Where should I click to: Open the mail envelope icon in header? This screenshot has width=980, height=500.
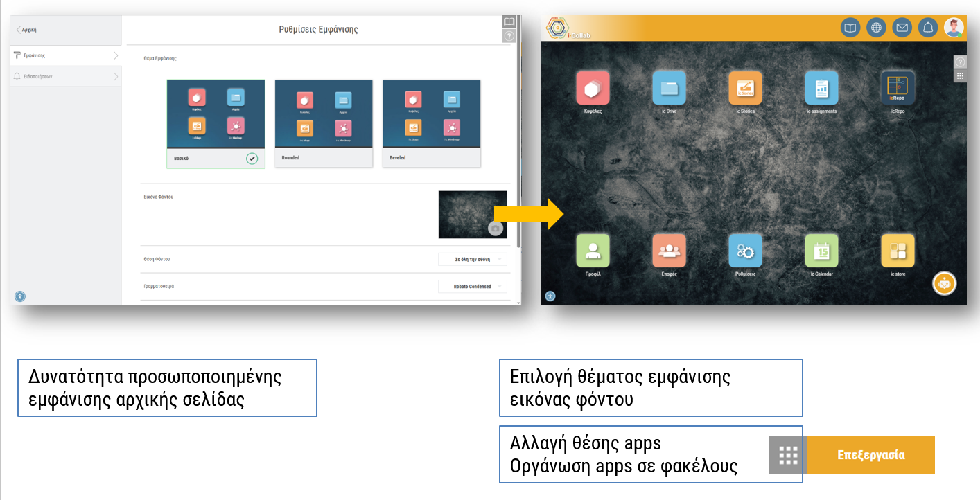[x=902, y=28]
